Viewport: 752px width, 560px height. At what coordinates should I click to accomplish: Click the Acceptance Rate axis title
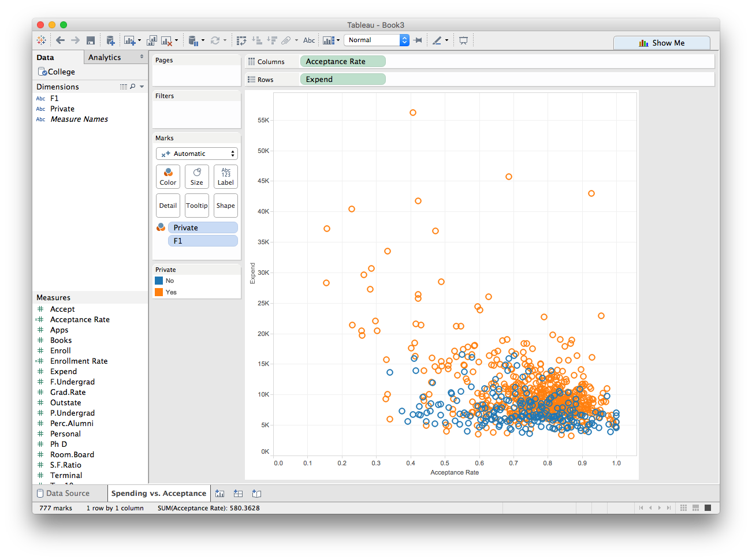point(455,472)
